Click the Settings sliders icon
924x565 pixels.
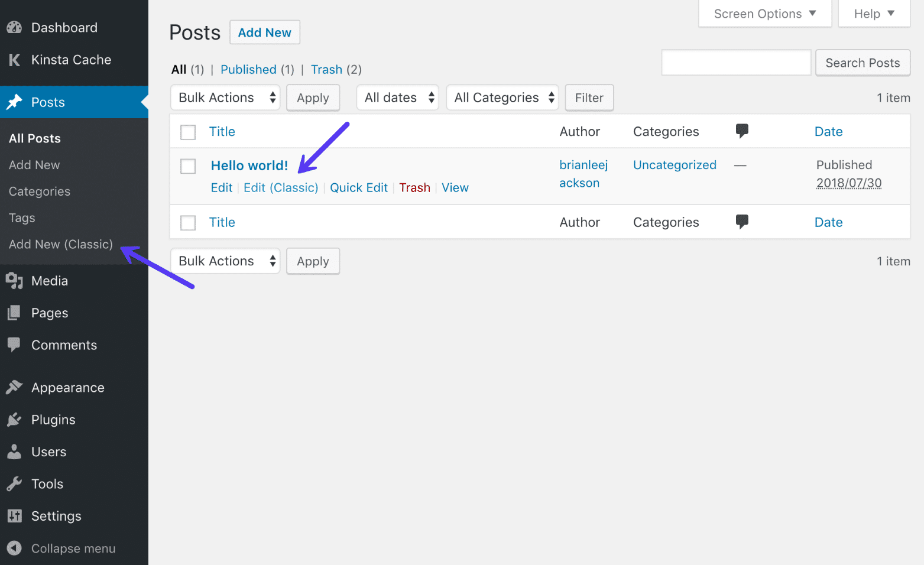[14, 516]
